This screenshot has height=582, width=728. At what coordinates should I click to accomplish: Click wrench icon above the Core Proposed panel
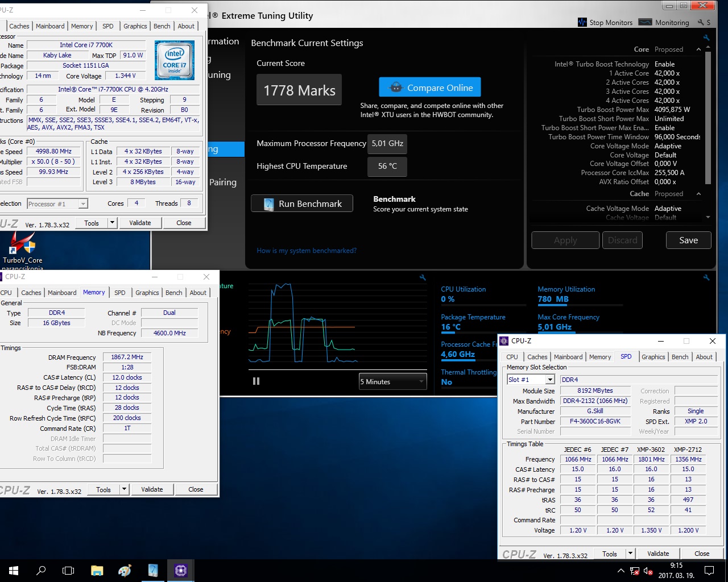706,38
